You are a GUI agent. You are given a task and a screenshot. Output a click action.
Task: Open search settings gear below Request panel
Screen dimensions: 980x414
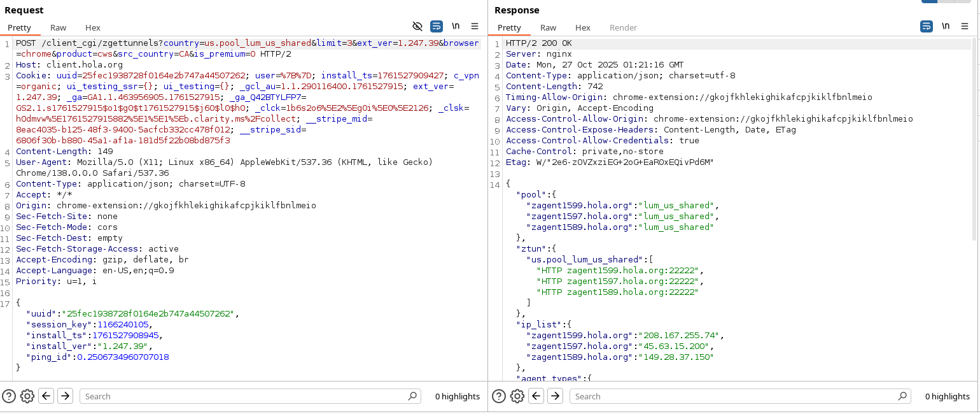[27, 396]
